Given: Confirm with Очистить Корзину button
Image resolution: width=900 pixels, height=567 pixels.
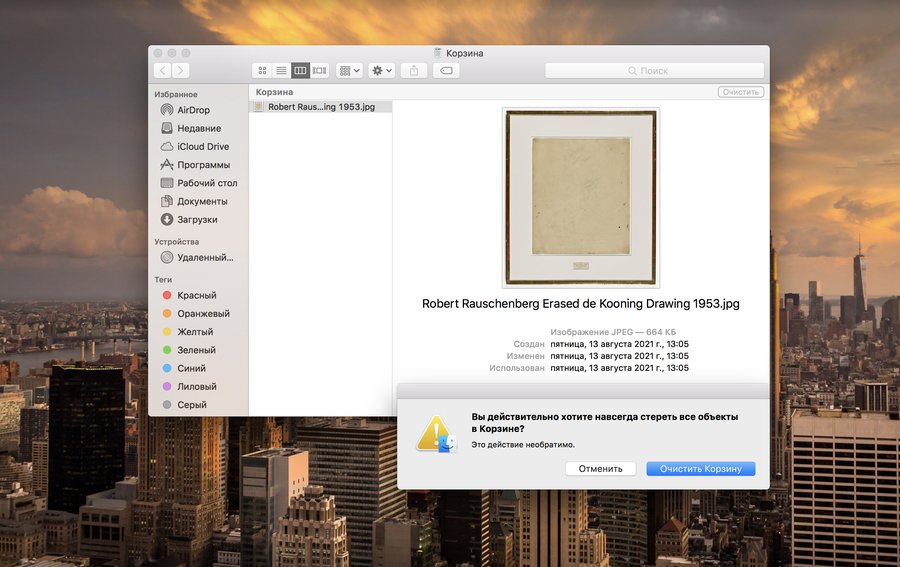Looking at the screenshot, I should [700, 468].
